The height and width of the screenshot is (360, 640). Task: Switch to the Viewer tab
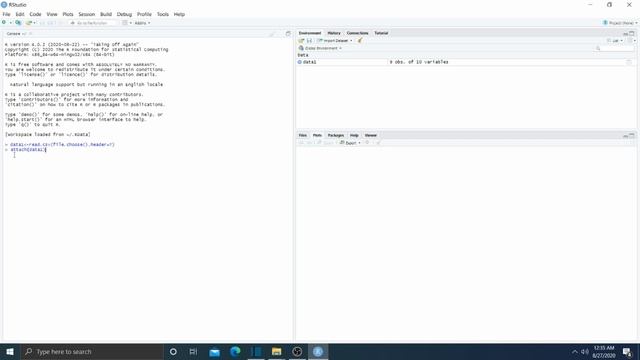click(371, 135)
